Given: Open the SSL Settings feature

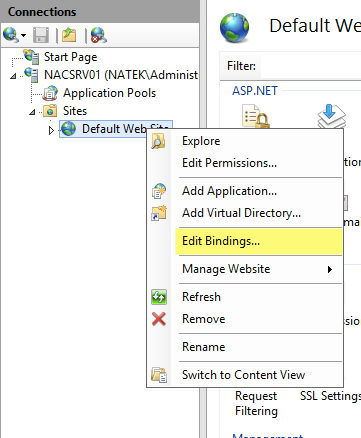Looking at the screenshot, I should (330, 396).
